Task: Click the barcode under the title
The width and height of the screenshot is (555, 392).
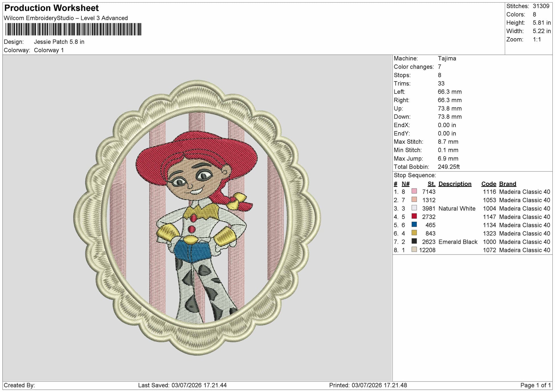Action: [73, 29]
